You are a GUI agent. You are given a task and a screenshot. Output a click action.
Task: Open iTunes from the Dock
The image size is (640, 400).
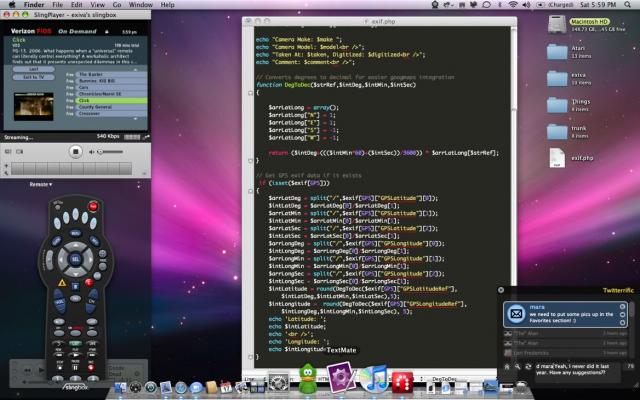point(374,379)
